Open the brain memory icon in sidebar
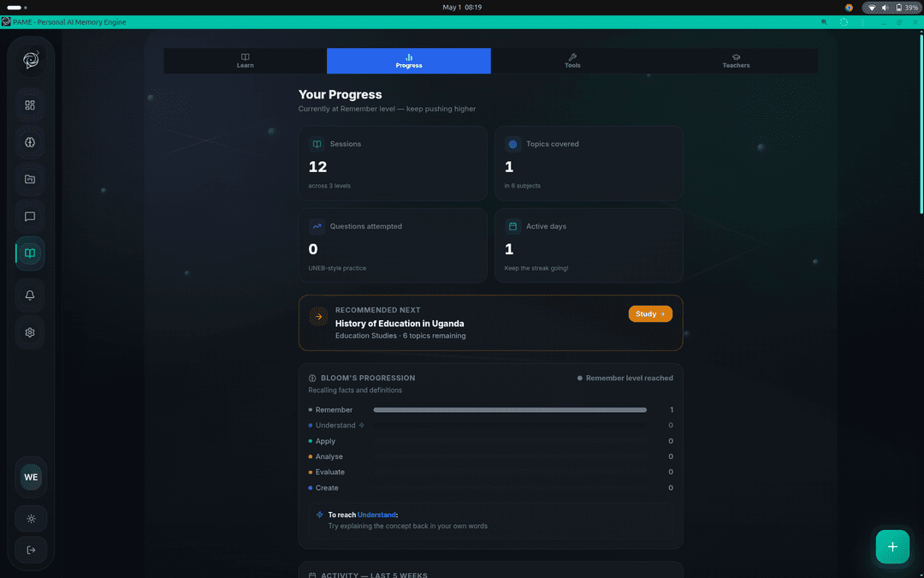 click(30, 142)
